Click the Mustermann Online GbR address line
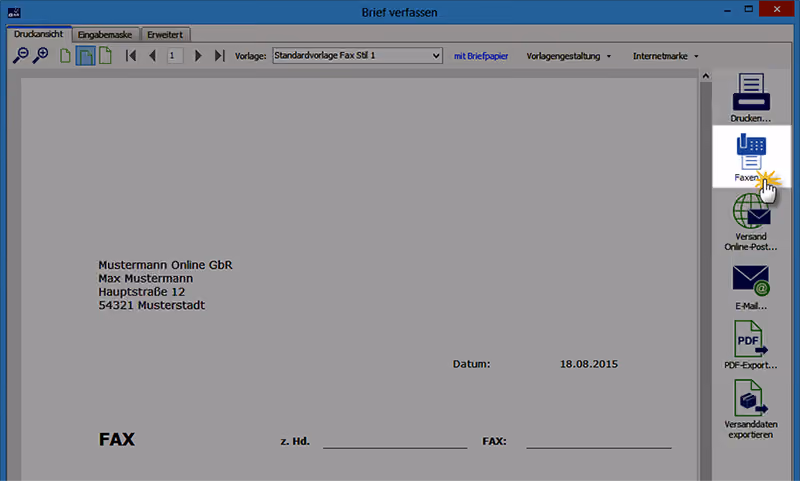800x481 pixels. click(165, 265)
